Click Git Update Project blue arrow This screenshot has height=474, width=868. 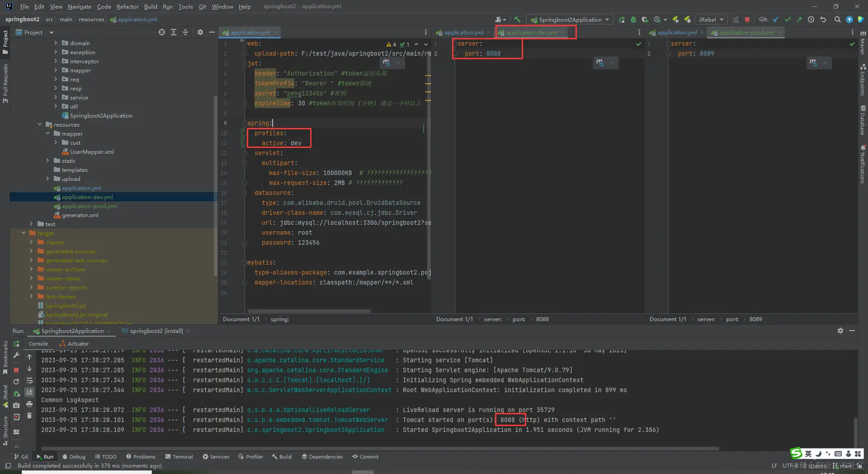(776, 19)
